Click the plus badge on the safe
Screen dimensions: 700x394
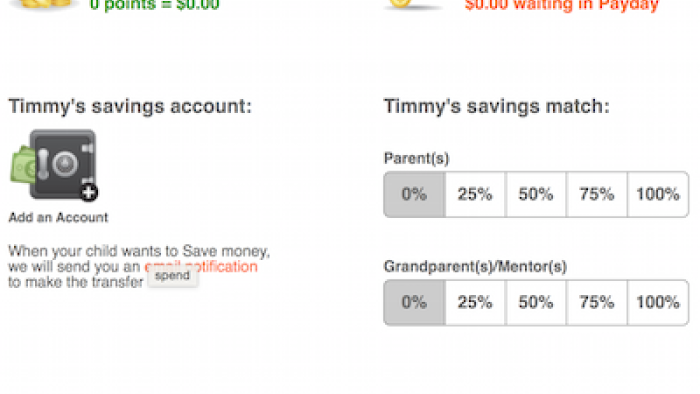[89, 192]
